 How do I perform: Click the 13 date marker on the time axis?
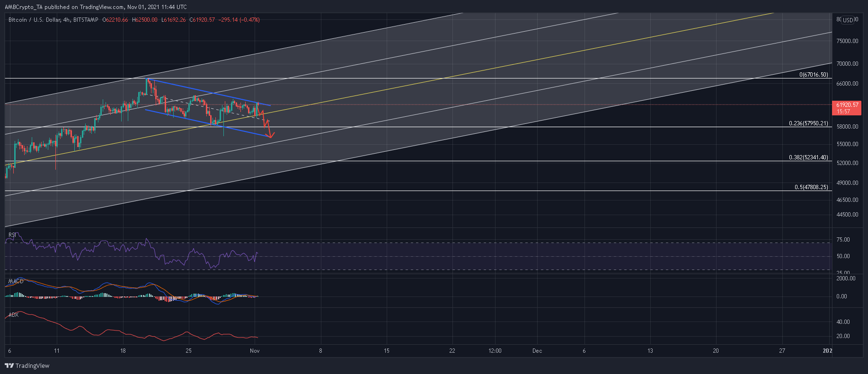point(650,351)
